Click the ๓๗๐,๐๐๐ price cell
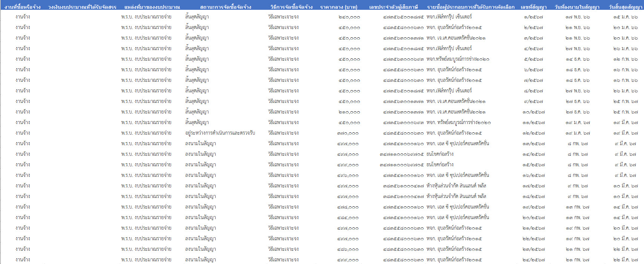This screenshot has height=264, width=644. [x=348, y=133]
